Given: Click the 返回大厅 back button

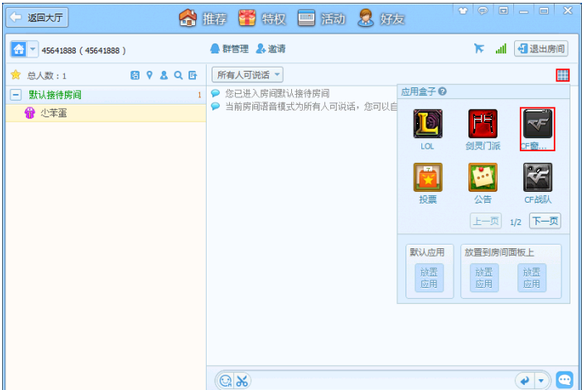Looking at the screenshot, I should tap(37, 18).
